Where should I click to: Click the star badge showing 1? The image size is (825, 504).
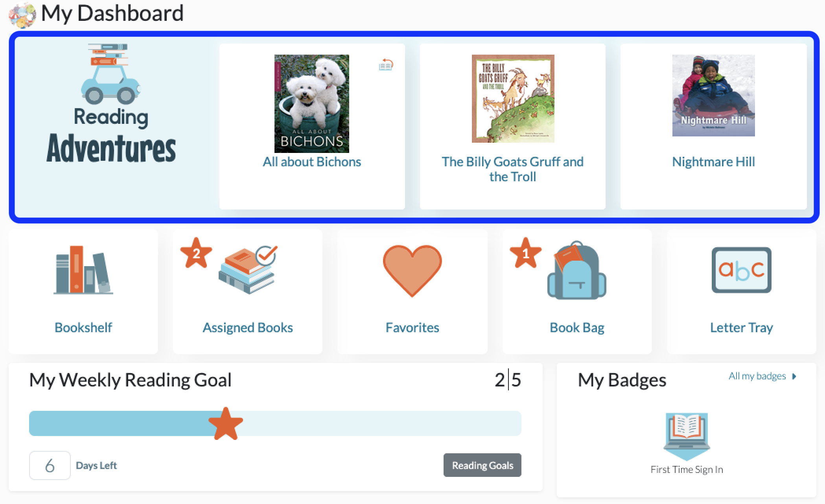coord(525,253)
